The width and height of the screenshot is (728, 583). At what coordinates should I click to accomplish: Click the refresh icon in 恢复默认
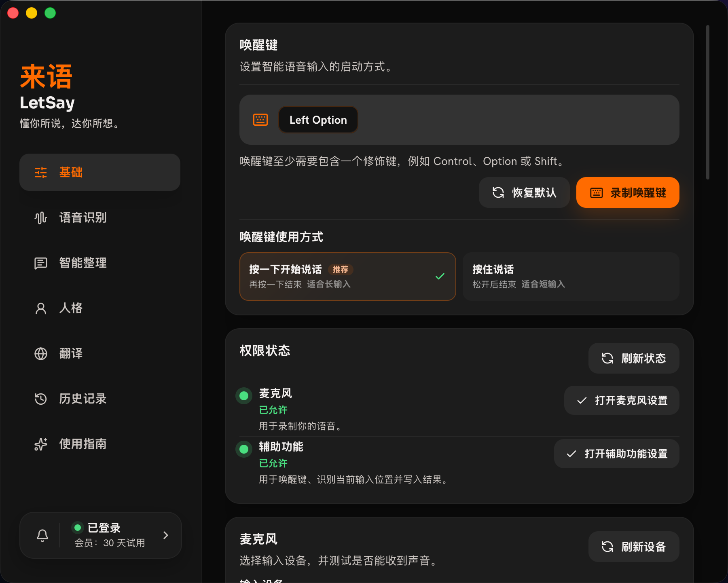pyautogui.click(x=498, y=192)
